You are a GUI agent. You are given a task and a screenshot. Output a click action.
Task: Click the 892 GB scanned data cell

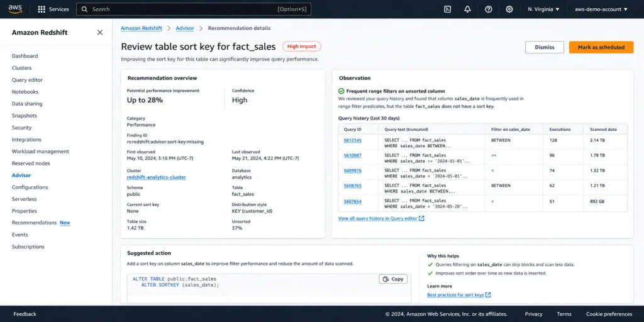tap(598, 201)
